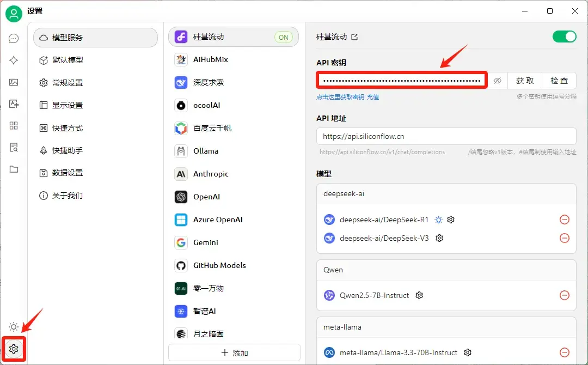588x365 pixels.
Task: Click Qwen group header
Action: 446,270
